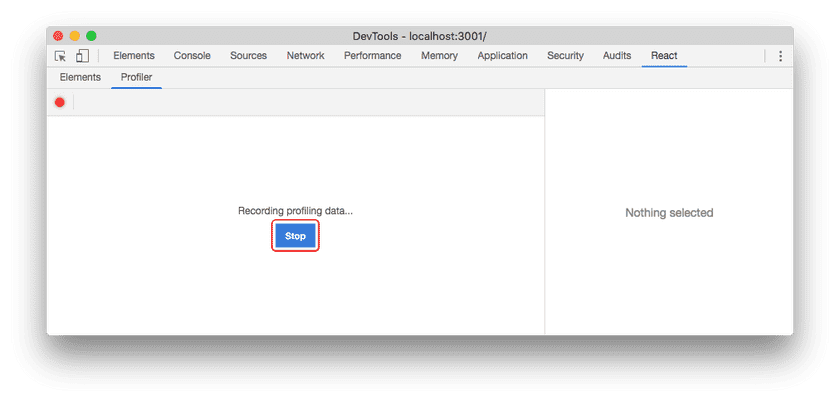Go to the Network tab

[305, 56]
